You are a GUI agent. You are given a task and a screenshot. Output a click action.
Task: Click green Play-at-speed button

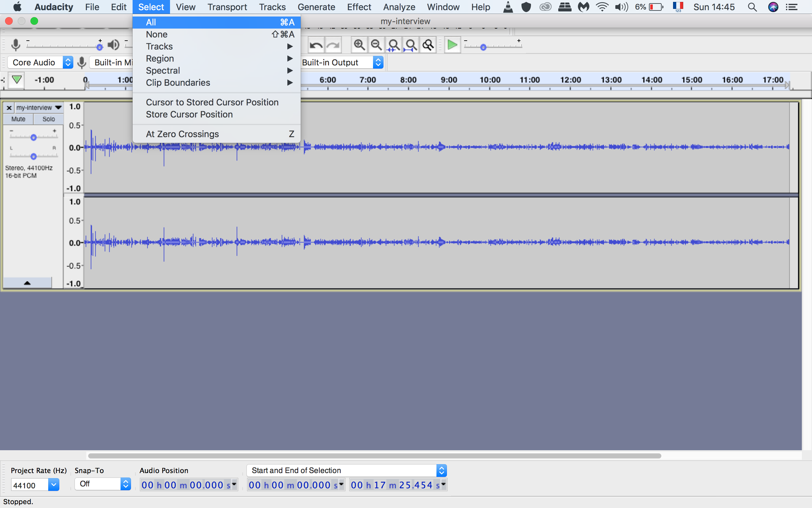pos(452,45)
